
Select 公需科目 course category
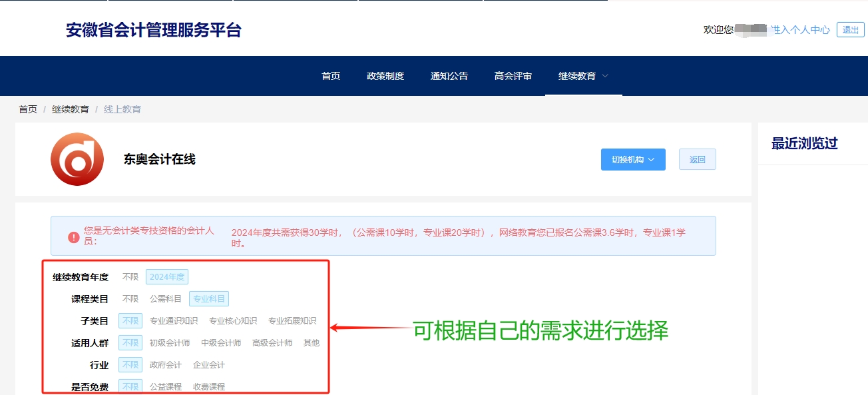tap(166, 298)
